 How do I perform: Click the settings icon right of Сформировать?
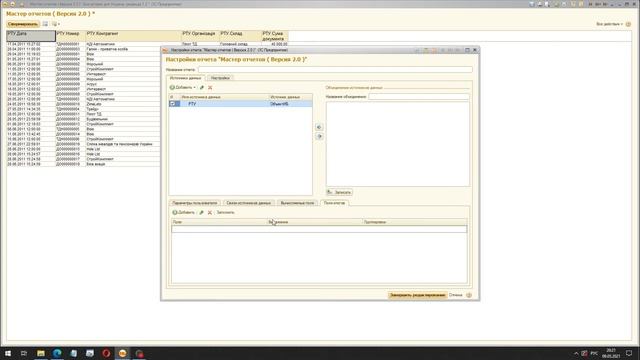coord(45,24)
